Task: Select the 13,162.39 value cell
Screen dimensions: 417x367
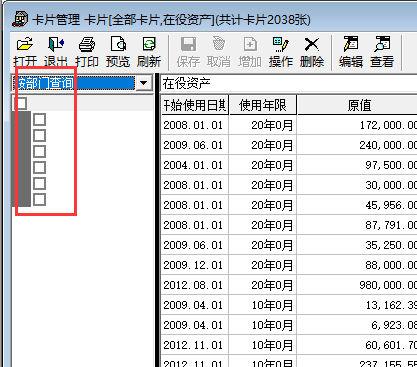Action: [x=357, y=305]
